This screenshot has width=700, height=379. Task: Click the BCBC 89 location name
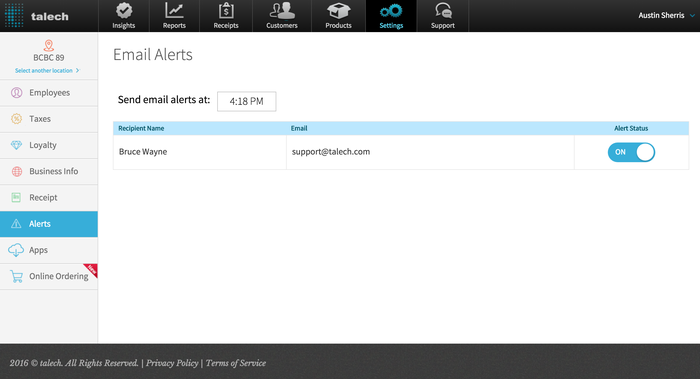coord(49,58)
